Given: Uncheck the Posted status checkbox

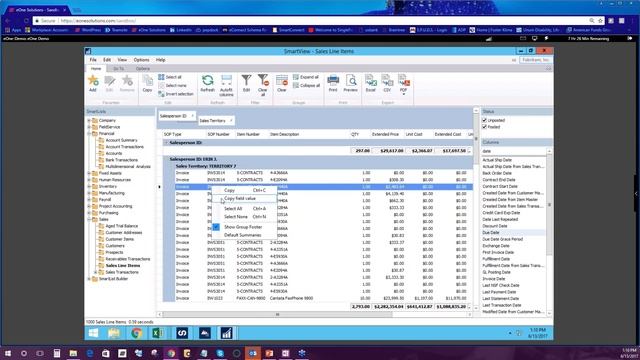Looking at the screenshot, I should [x=484, y=127].
